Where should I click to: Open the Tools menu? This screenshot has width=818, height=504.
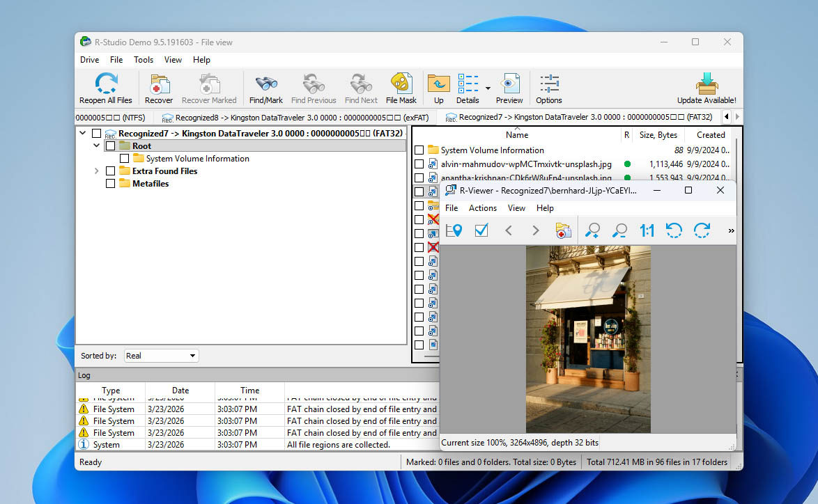[144, 60]
